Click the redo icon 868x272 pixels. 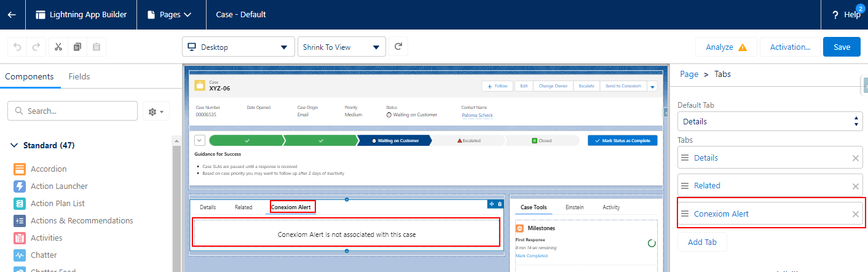coord(36,47)
